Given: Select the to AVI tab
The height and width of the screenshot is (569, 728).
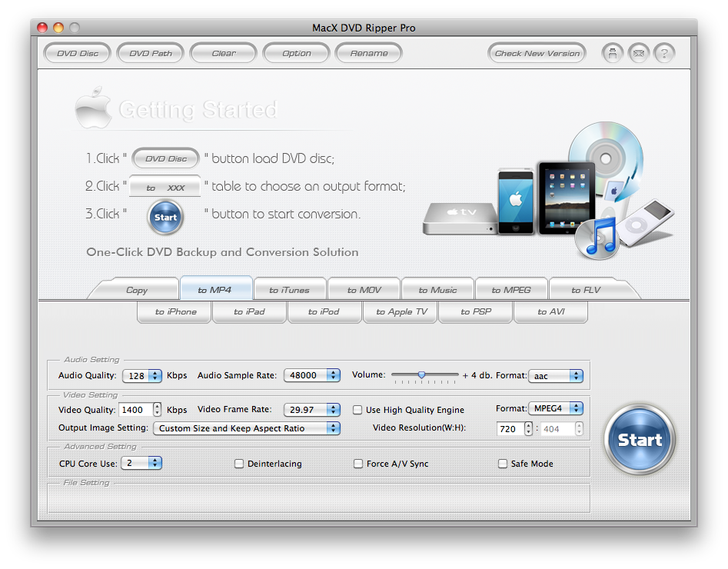Looking at the screenshot, I should tap(551, 311).
